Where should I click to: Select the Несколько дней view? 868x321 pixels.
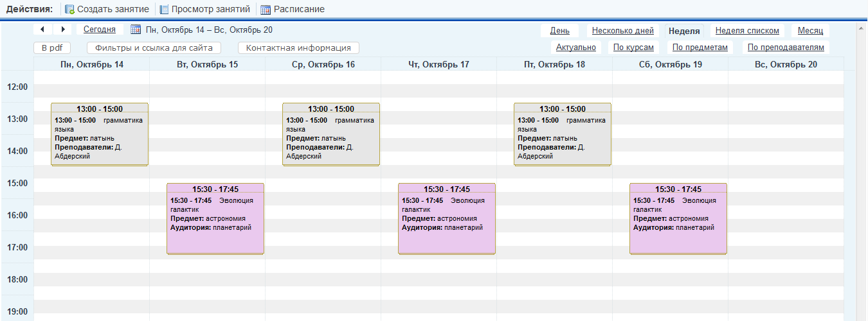[622, 31]
